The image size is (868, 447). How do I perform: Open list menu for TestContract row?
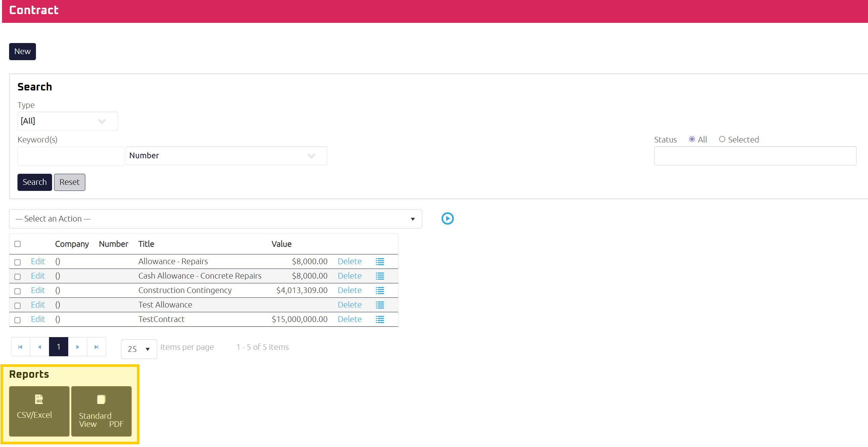click(380, 320)
